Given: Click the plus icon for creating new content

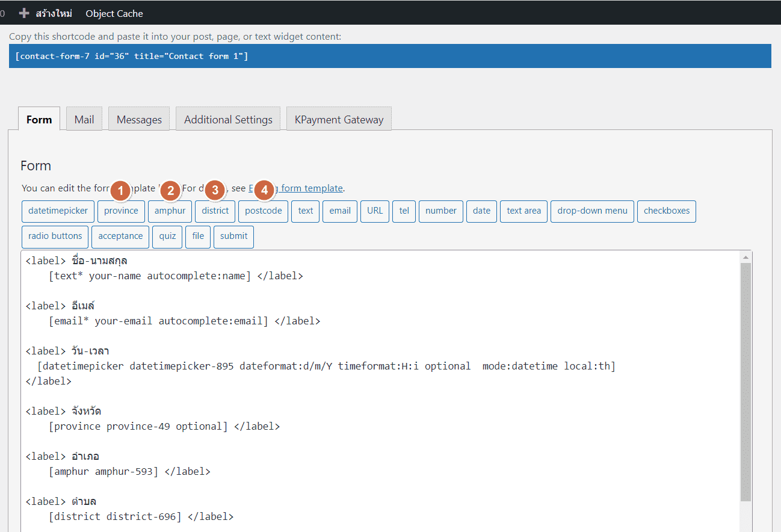Looking at the screenshot, I should click(24, 13).
